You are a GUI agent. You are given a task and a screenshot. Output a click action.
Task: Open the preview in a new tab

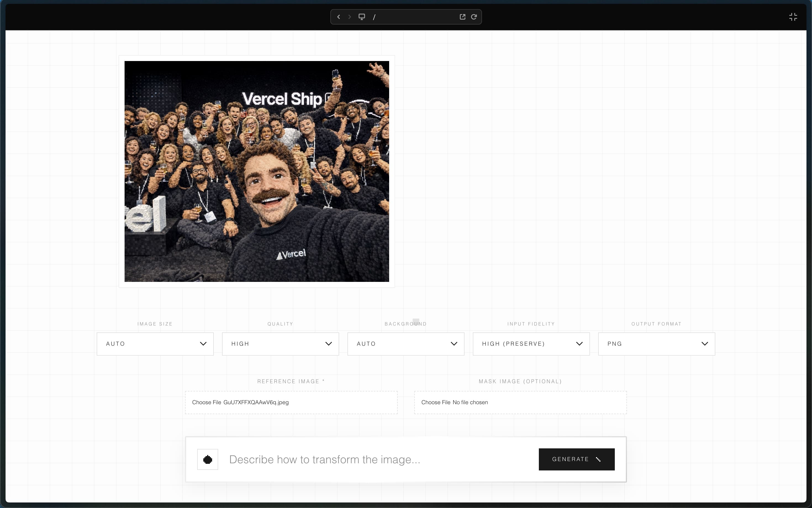tap(463, 17)
